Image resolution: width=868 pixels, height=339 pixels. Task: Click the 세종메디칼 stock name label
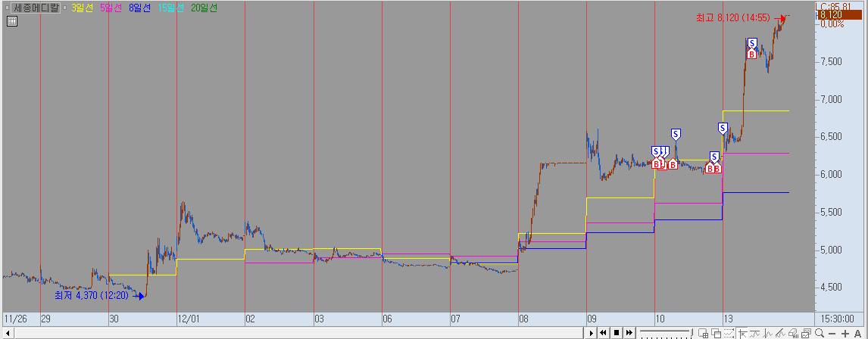click(35, 8)
